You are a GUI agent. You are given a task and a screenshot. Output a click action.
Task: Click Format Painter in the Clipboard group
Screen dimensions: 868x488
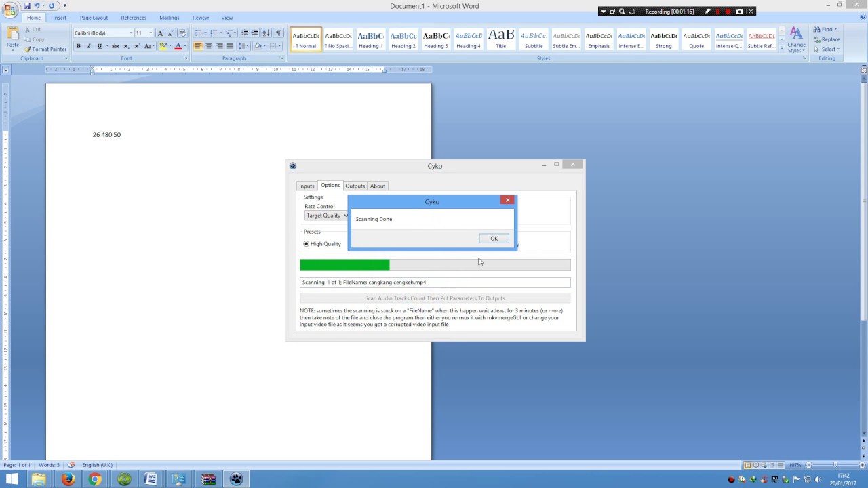coord(45,49)
